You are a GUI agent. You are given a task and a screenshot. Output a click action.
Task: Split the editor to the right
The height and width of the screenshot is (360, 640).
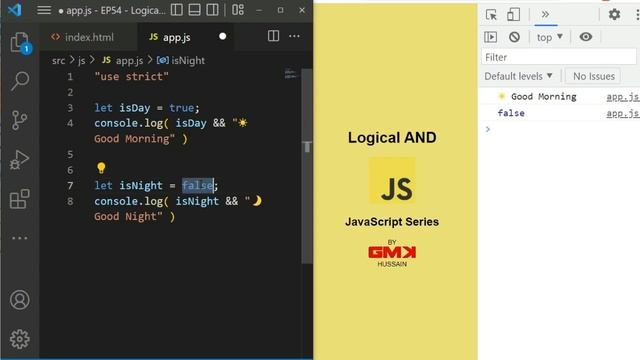[273, 36]
